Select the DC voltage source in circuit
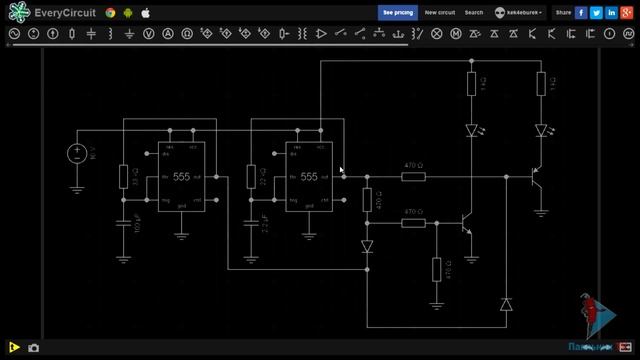640x360 pixels. [77, 154]
